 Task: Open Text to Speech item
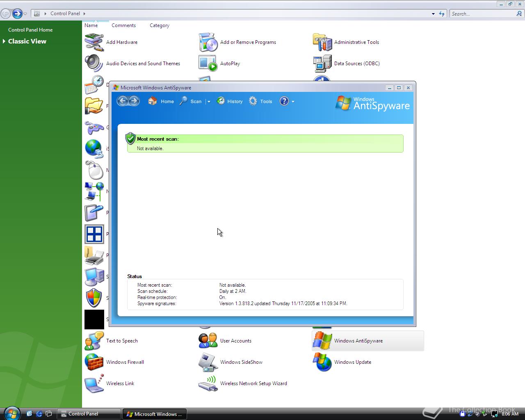point(112,341)
